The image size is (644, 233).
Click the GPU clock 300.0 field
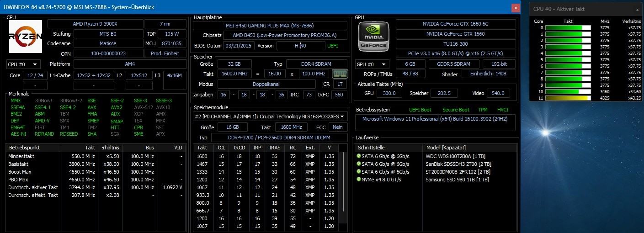coord(389,93)
